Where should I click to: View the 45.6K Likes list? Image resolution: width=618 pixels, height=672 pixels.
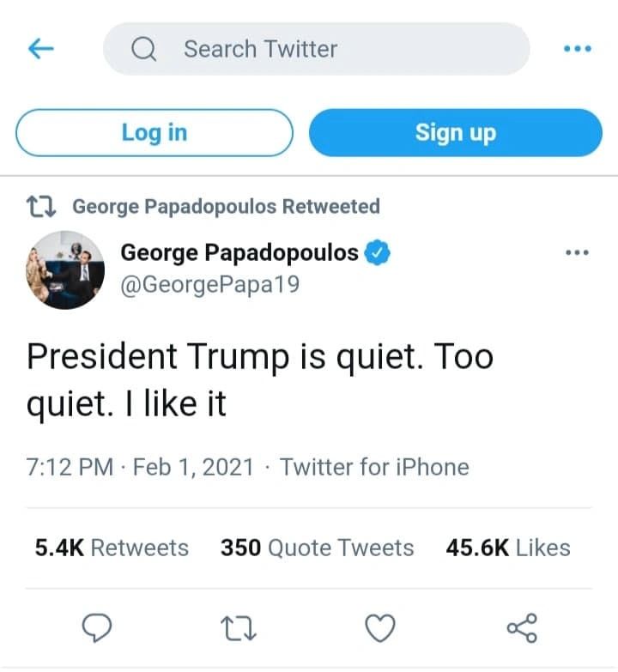508,548
